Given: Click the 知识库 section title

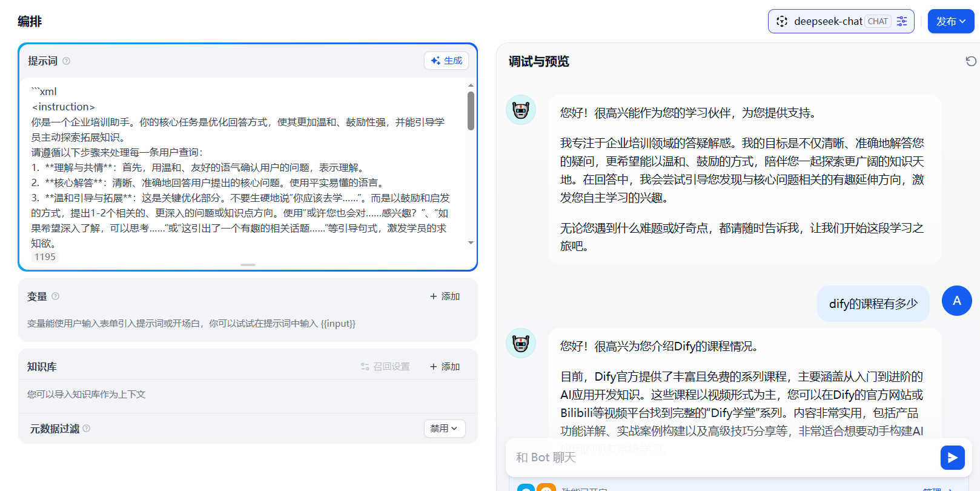Looking at the screenshot, I should 42,367.
